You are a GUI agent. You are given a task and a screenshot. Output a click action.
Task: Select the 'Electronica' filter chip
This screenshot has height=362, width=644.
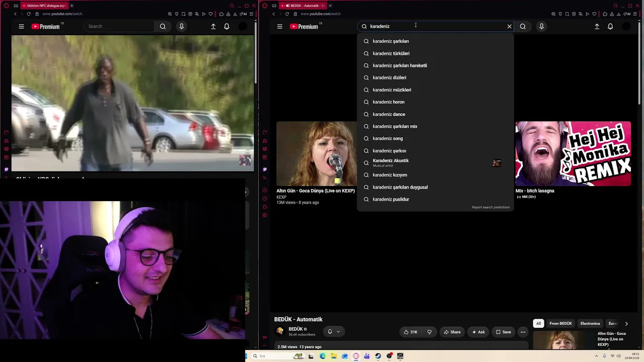590,324
